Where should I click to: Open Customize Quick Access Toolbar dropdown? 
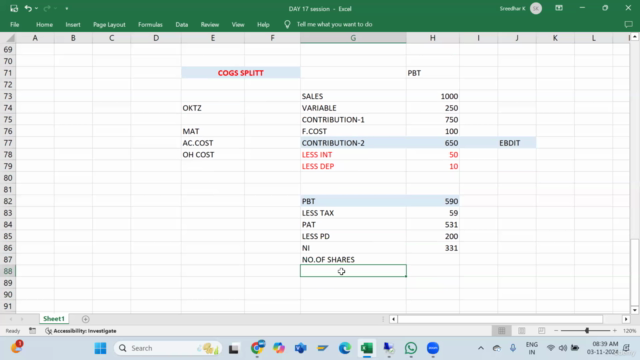tap(67, 9)
